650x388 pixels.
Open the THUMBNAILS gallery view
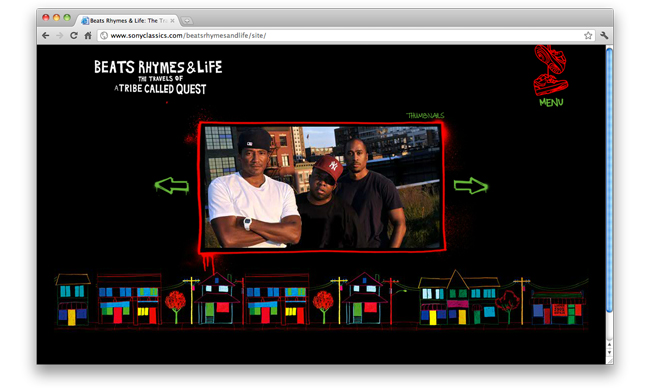(425, 116)
